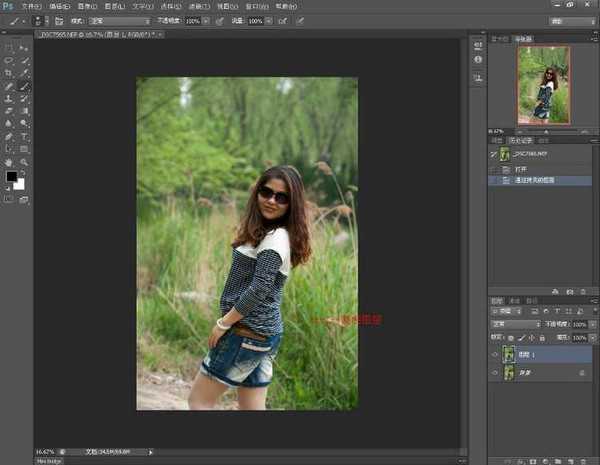Click the black foreground color swatch
The image size is (600, 465).
pyautogui.click(x=12, y=177)
